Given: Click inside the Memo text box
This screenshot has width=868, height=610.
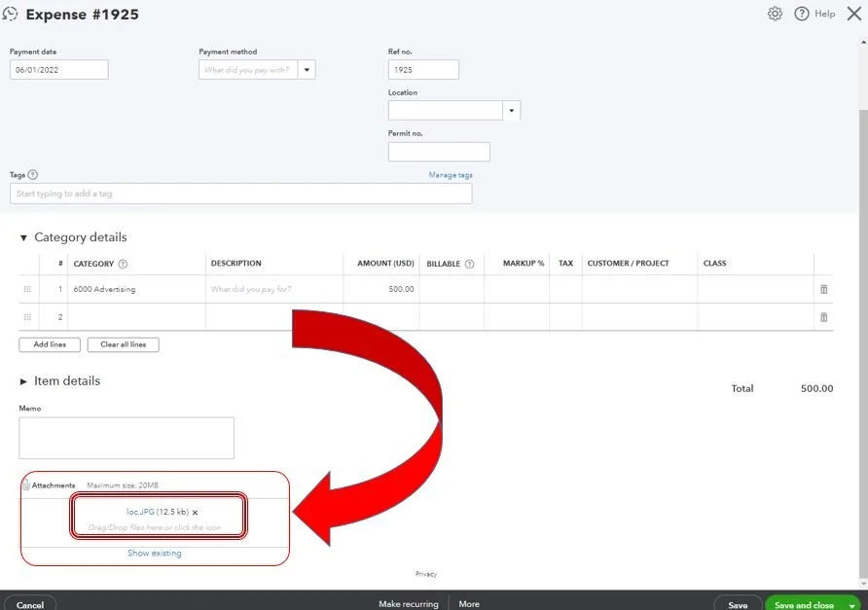Looking at the screenshot, I should click(126, 437).
